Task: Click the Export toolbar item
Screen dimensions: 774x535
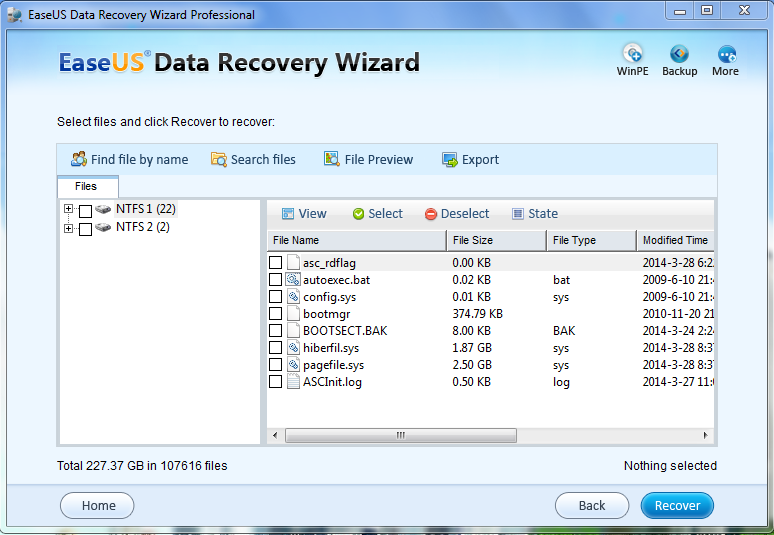Action: click(470, 160)
